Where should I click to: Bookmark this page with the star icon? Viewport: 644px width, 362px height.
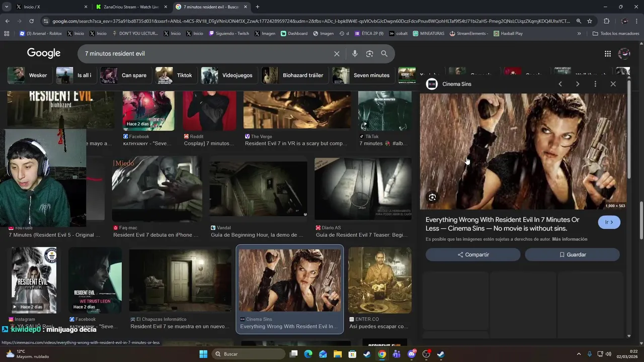tap(590, 21)
